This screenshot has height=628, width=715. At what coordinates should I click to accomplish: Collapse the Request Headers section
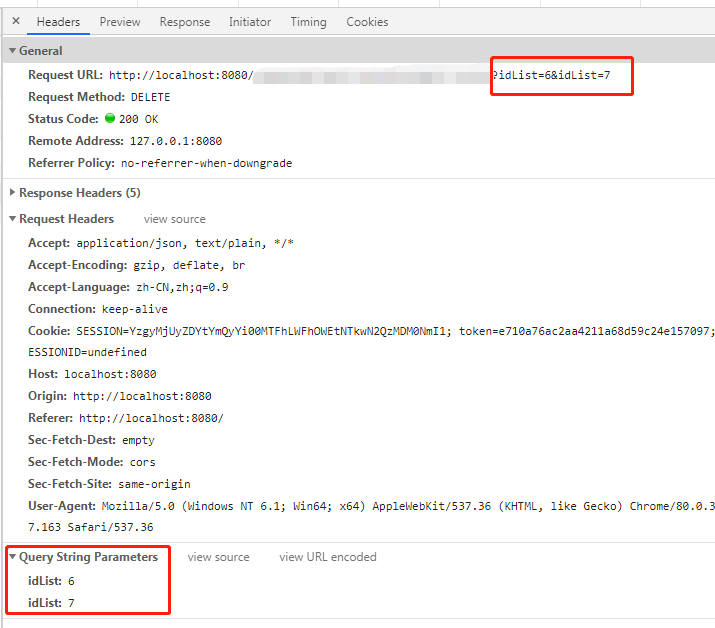point(12,219)
